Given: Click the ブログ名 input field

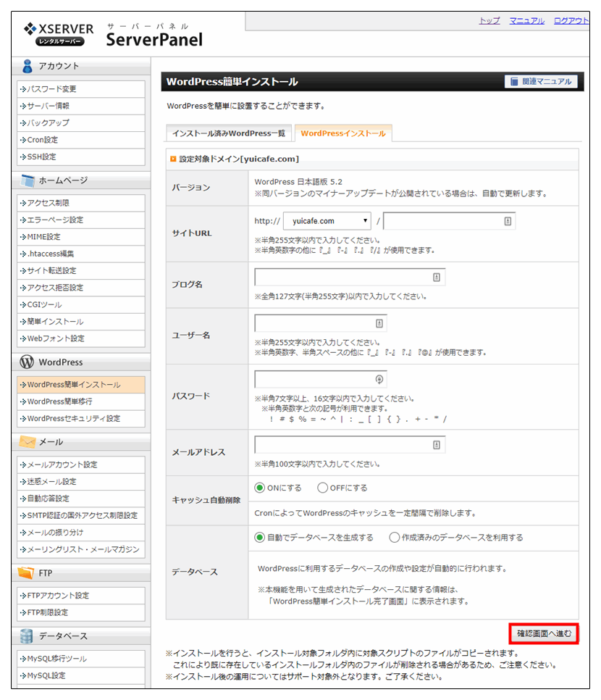Looking at the screenshot, I should [350, 278].
